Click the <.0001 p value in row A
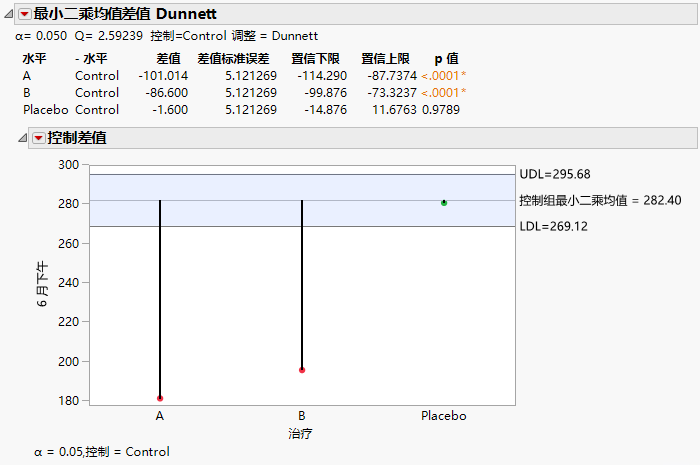Image resolution: width=700 pixels, height=465 pixels. [443, 76]
